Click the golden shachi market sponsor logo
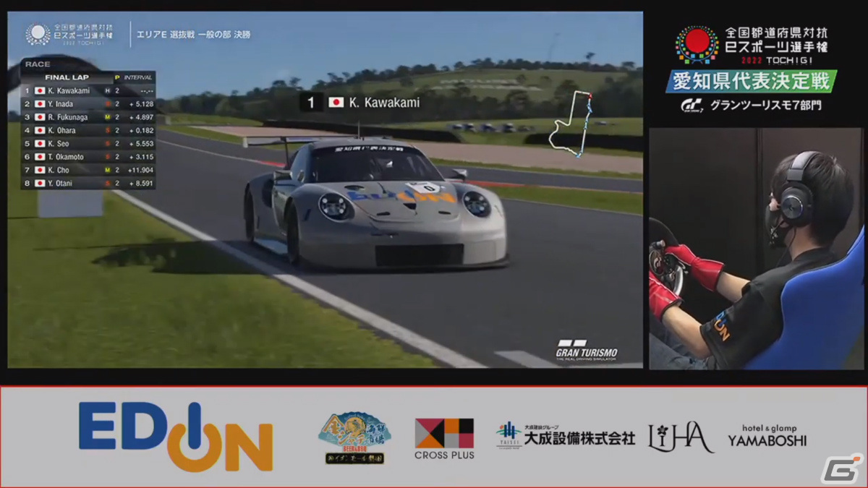 354,438
